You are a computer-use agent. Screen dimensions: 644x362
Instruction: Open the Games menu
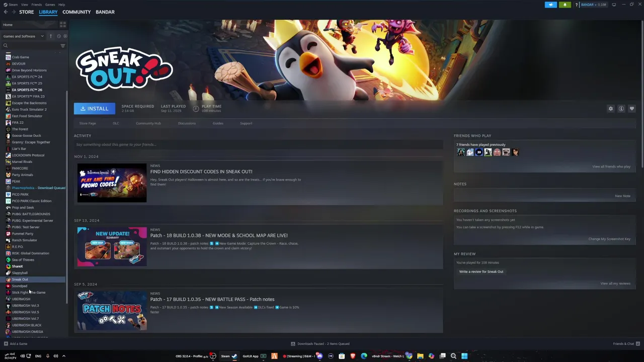[x=50, y=5]
